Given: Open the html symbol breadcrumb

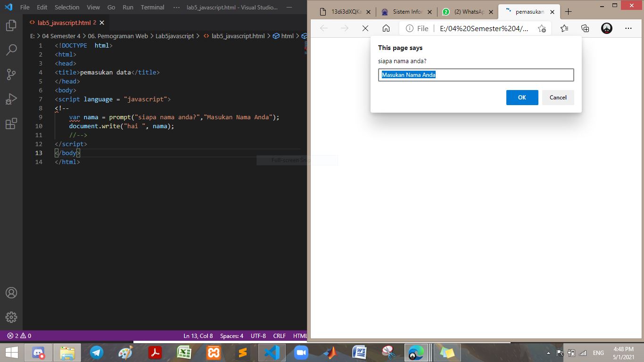Looking at the screenshot, I should point(283,36).
